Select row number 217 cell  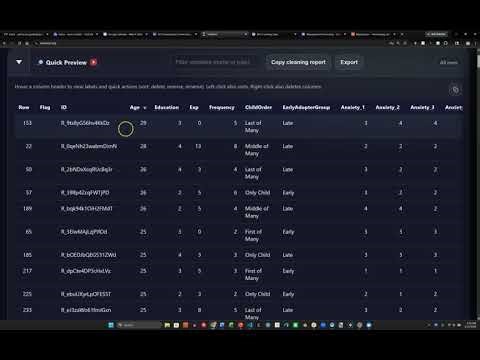point(27,271)
